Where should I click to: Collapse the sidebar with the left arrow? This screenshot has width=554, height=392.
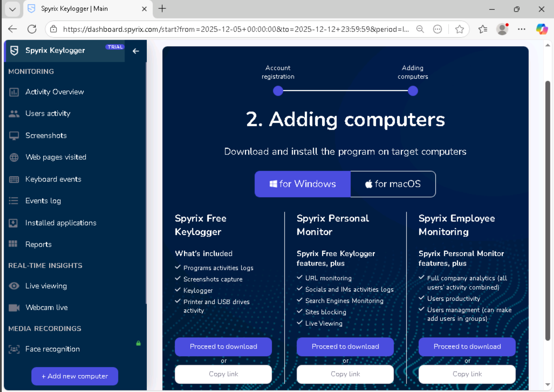tap(136, 51)
